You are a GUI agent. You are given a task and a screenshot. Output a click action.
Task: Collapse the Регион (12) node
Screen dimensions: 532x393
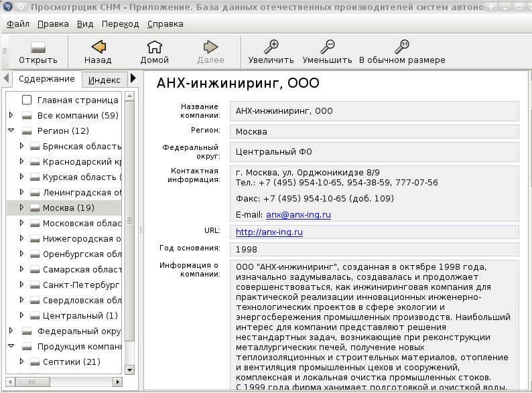tap(11, 130)
